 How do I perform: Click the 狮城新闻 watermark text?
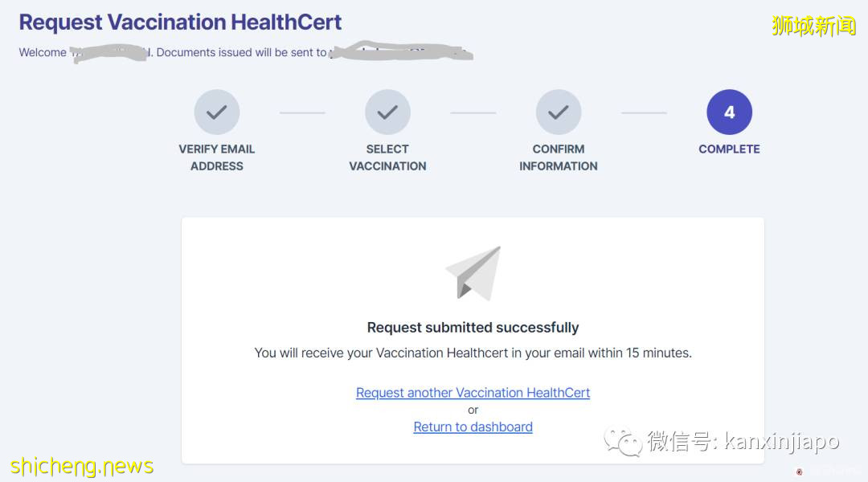click(x=813, y=26)
